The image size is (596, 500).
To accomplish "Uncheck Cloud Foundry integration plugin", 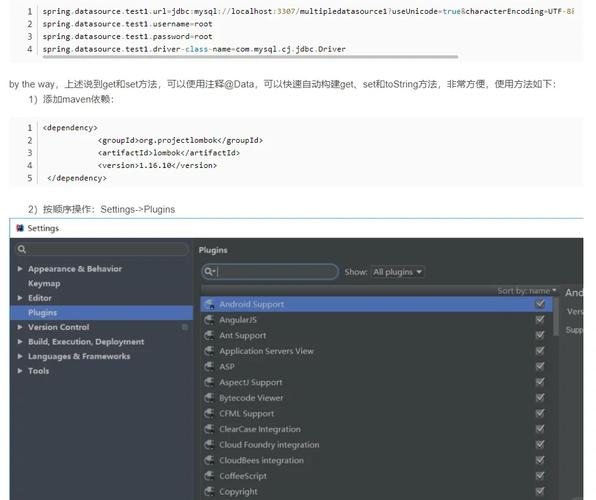I will pos(540,444).
